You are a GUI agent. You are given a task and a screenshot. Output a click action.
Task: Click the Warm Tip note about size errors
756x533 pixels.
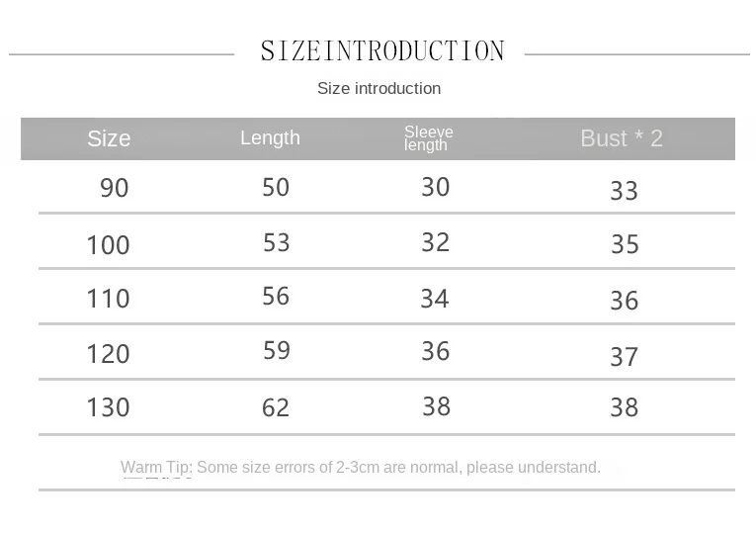click(x=361, y=468)
